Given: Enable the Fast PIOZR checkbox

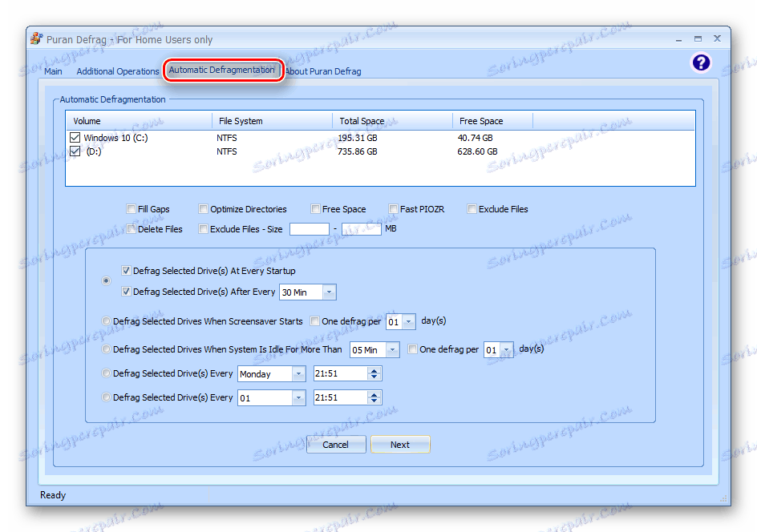Looking at the screenshot, I should (x=394, y=209).
